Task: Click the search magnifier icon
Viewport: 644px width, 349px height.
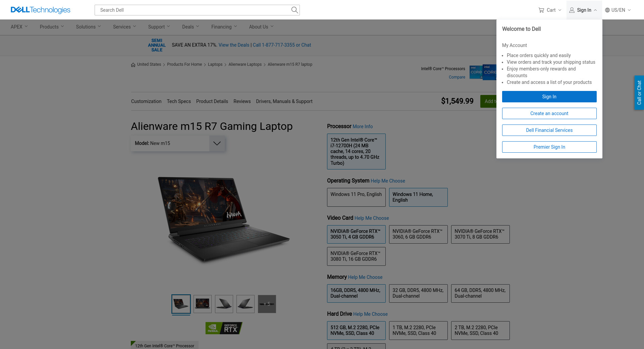Action: point(294,10)
